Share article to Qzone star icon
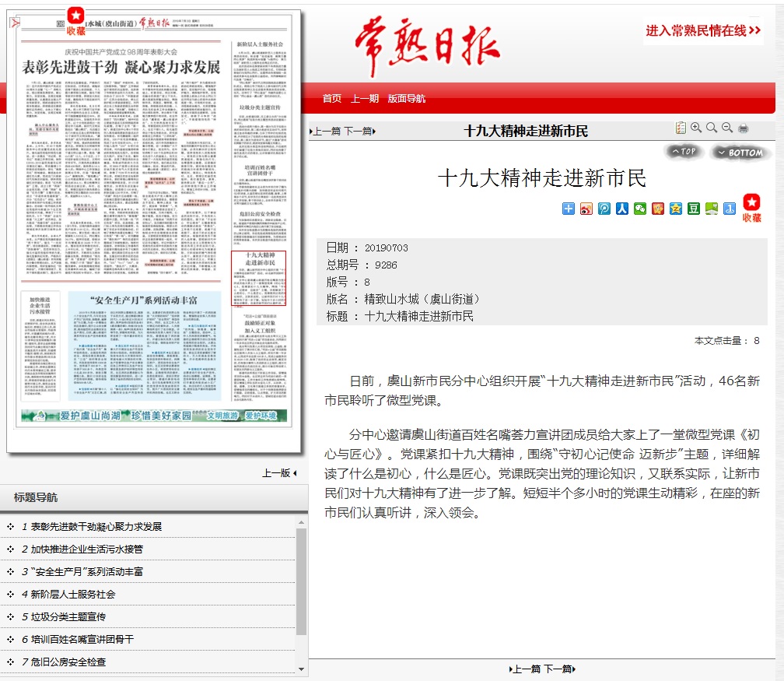The image size is (784, 681). 676,209
